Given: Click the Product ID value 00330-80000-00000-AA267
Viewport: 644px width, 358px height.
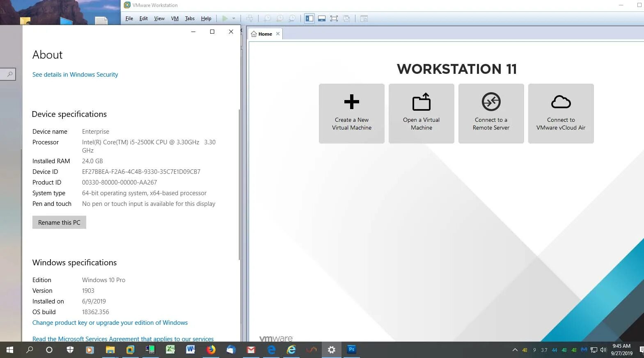Looking at the screenshot, I should point(119,182).
